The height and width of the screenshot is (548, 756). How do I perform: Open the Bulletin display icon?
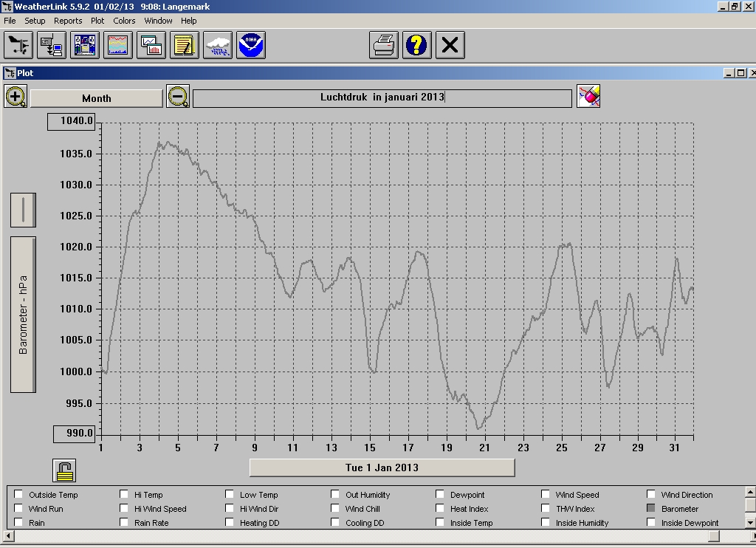click(85, 45)
